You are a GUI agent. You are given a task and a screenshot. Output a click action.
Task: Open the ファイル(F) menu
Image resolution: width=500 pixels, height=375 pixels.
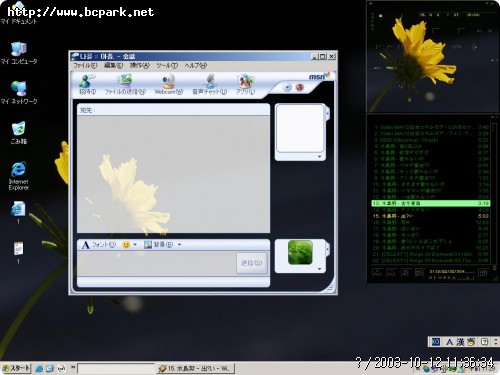click(85, 65)
